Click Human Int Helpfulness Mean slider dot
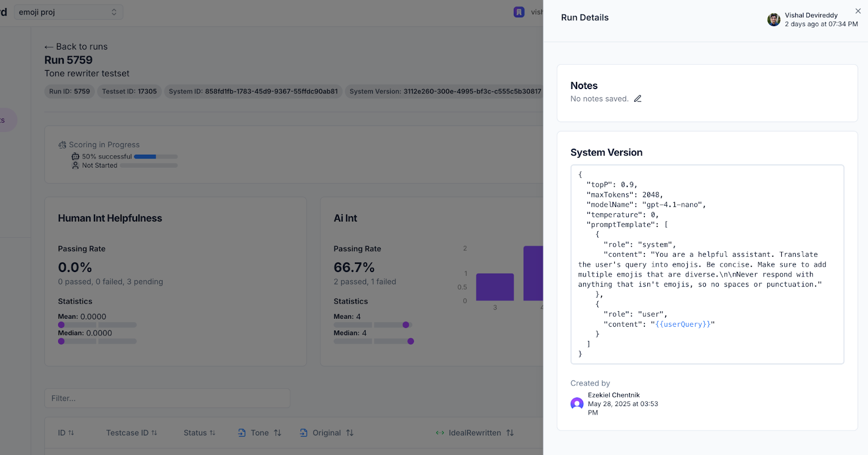This screenshot has width=868, height=455. coord(61,325)
